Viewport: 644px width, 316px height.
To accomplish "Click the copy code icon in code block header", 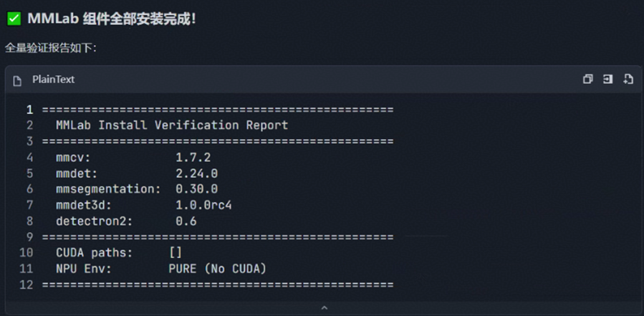I will pos(587,80).
